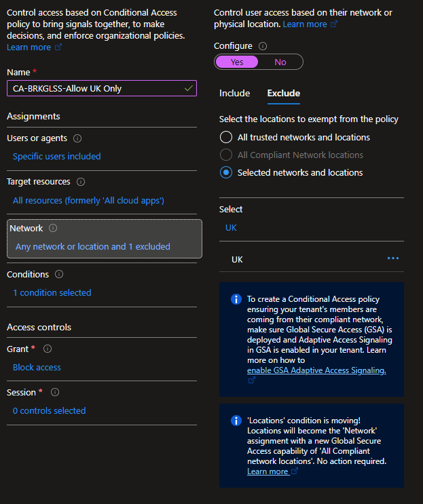Click the info icon next to Network
Image resolution: width=423 pixels, height=504 pixels.
click(53, 228)
